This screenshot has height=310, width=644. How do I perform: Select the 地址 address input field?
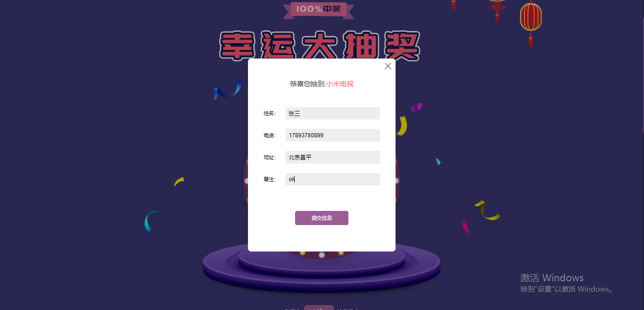333,157
